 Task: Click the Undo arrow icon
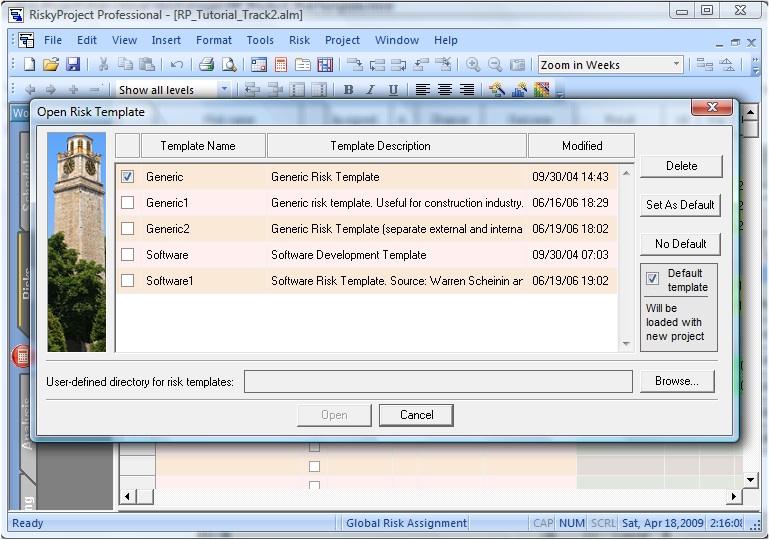pos(177,64)
